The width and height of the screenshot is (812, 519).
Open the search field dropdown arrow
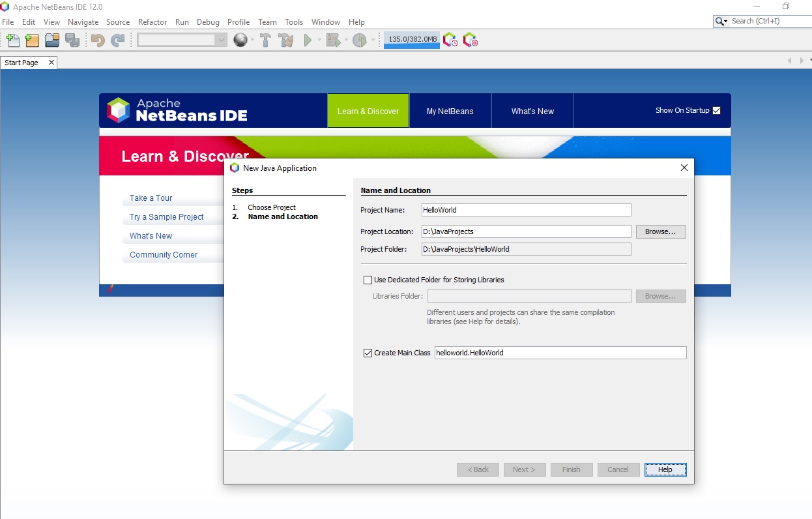[x=725, y=21]
